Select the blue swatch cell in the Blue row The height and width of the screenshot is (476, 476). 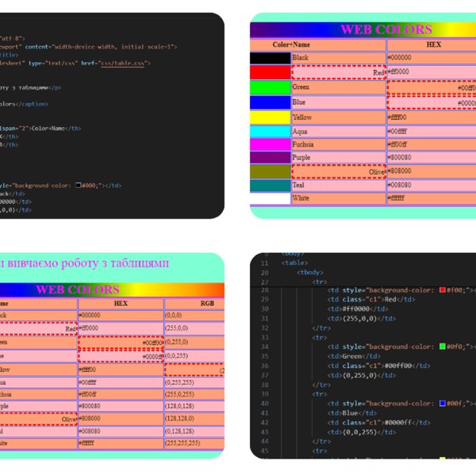coord(270,102)
